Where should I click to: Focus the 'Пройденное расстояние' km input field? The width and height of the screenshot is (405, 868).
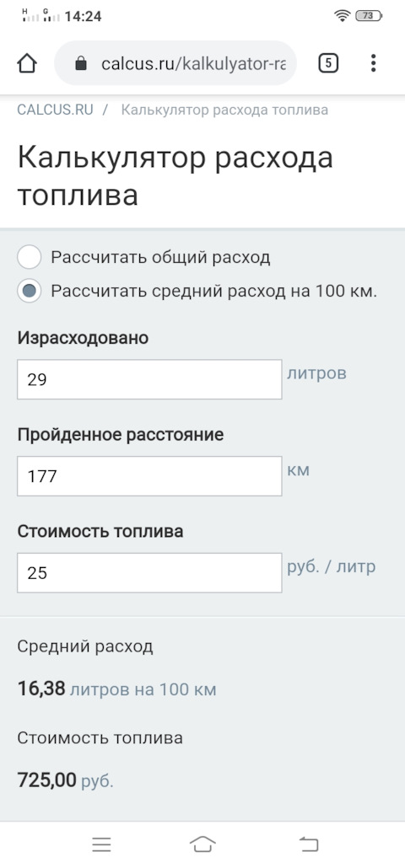point(149,476)
